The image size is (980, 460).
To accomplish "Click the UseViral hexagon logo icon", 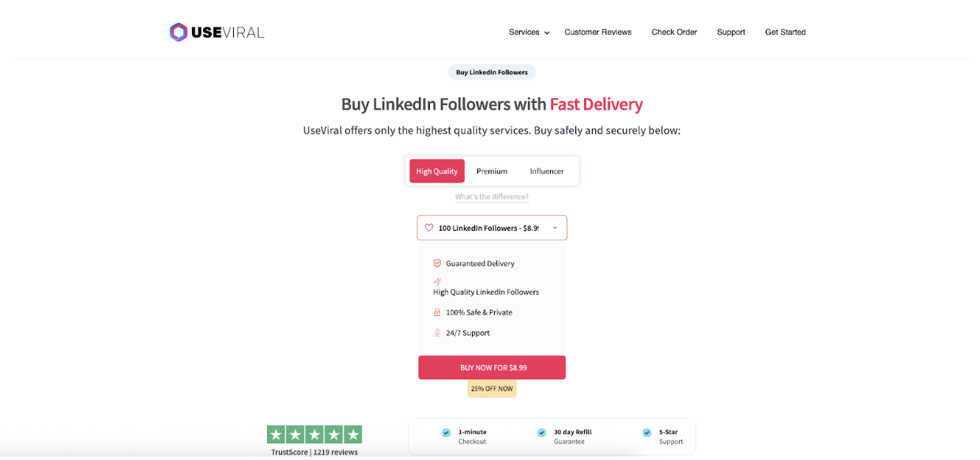I will point(179,32).
